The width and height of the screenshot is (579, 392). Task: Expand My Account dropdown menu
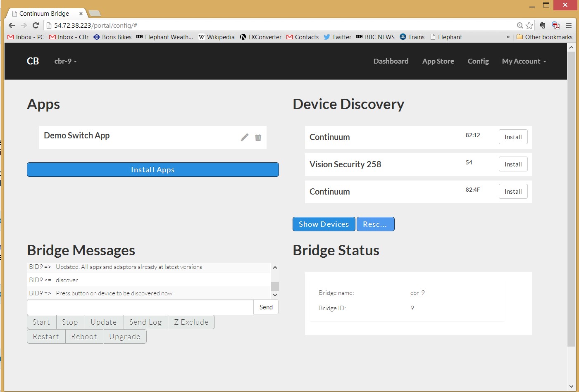[x=524, y=61]
